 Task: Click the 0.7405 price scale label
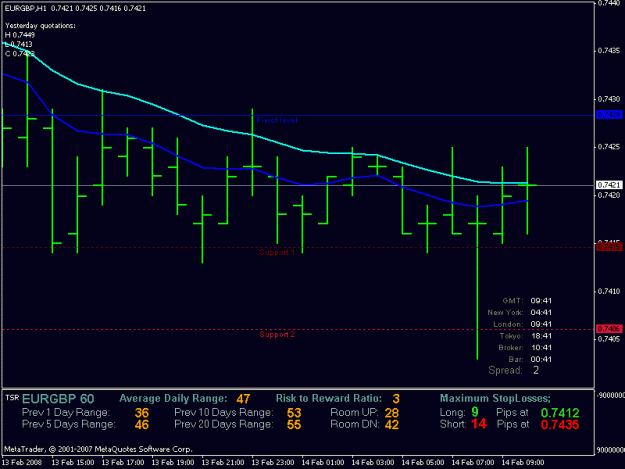tap(609, 339)
